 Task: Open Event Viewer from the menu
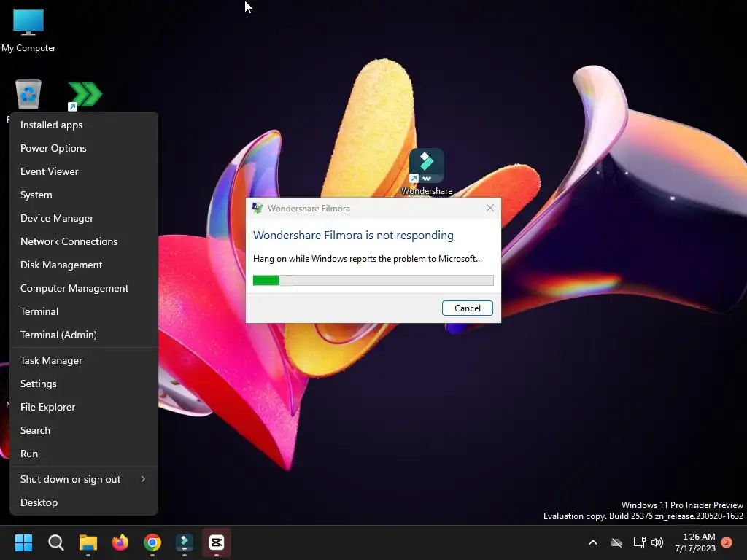(84, 171)
